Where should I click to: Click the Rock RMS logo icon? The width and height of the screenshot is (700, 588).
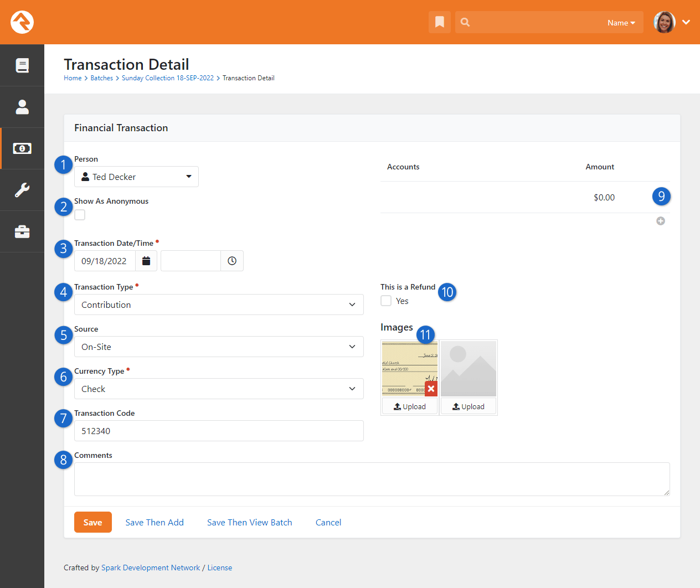(22, 22)
